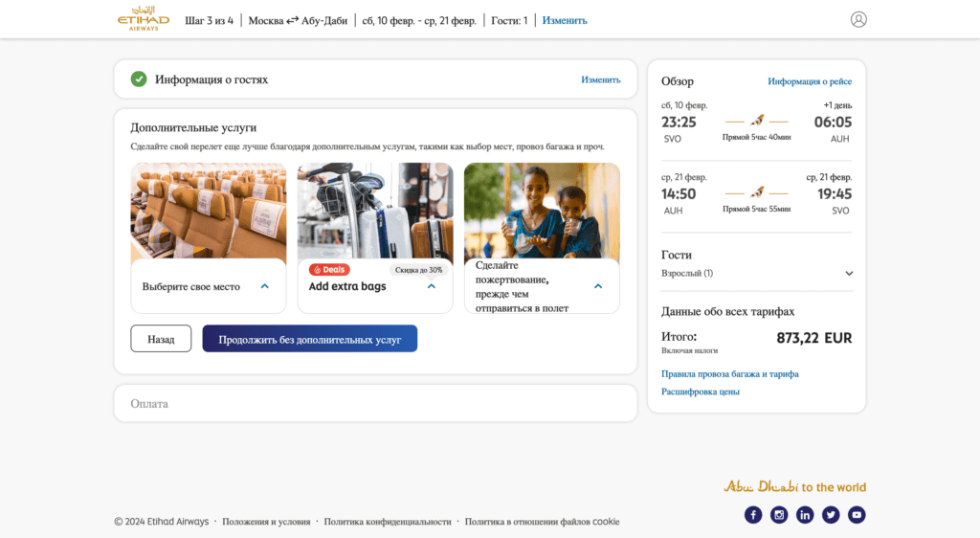The image size is (980, 538).
Task: Click 'Прямой 5час 40мин' duration text
Action: tap(757, 137)
